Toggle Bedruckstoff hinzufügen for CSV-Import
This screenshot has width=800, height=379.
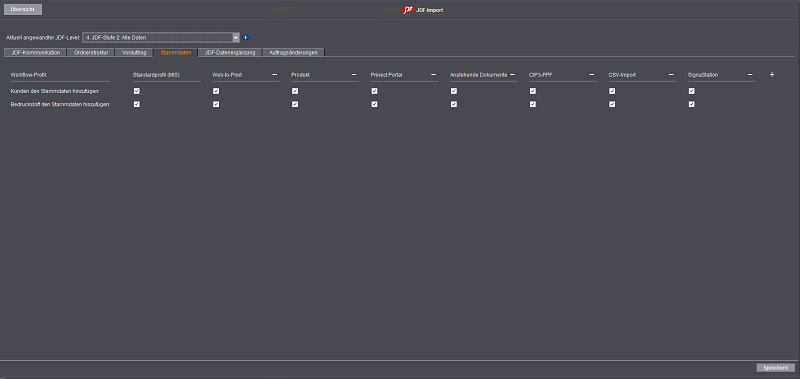pos(612,104)
